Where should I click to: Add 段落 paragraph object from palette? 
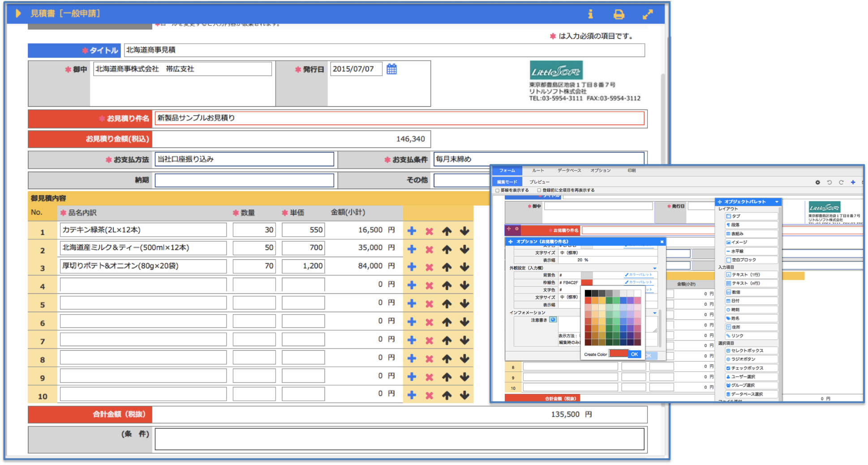point(751,225)
